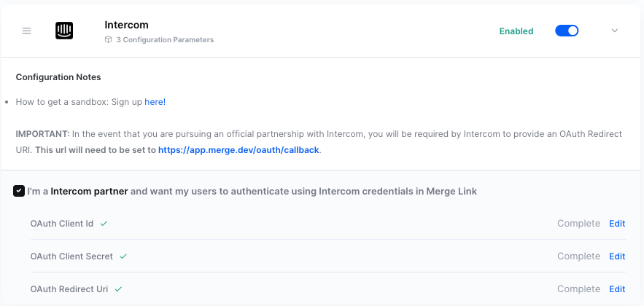
Task: Collapse the Intercom panel with chevron
Action: tap(614, 31)
